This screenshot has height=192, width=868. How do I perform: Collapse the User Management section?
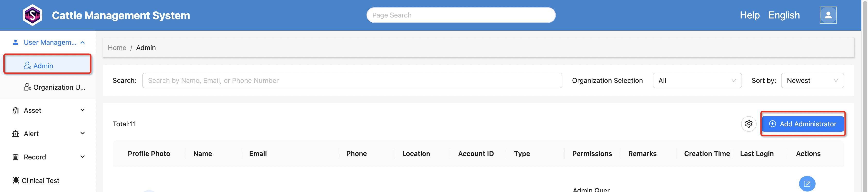coord(83,43)
